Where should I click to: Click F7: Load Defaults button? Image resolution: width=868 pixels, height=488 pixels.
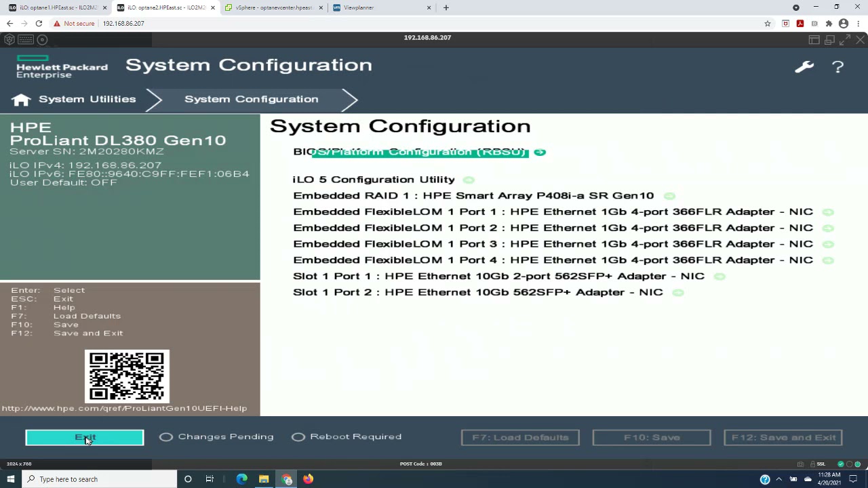coord(520,438)
